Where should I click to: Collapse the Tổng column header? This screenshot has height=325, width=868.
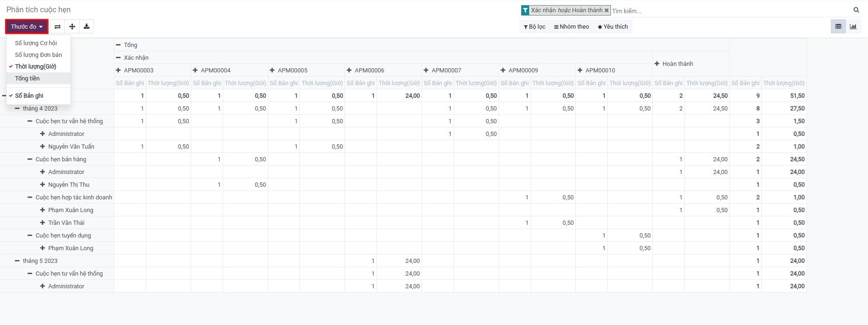126,45
